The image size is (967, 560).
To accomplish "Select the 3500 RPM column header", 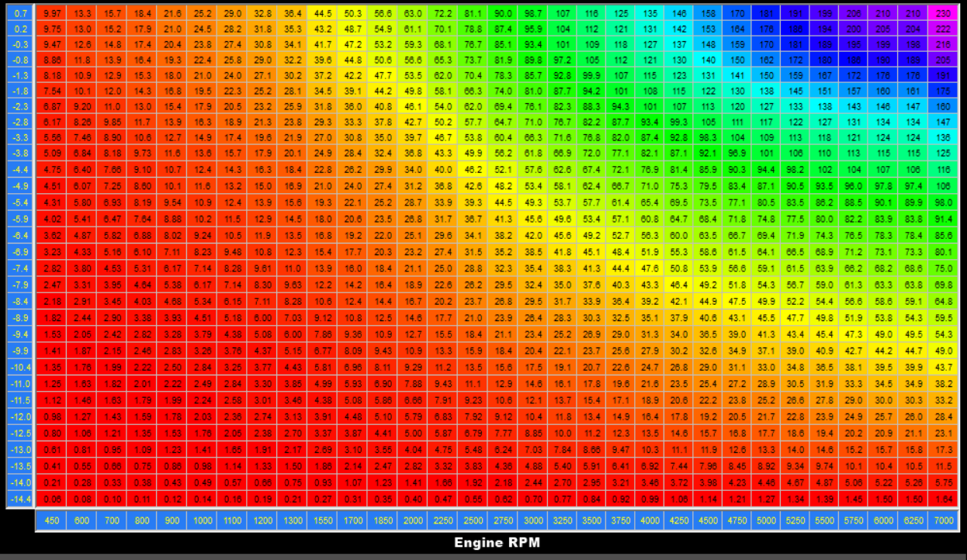I will [591, 520].
